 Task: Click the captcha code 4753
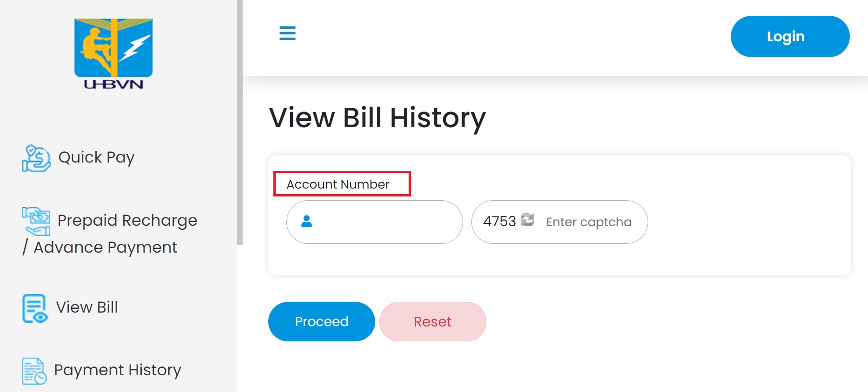tap(500, 221)
